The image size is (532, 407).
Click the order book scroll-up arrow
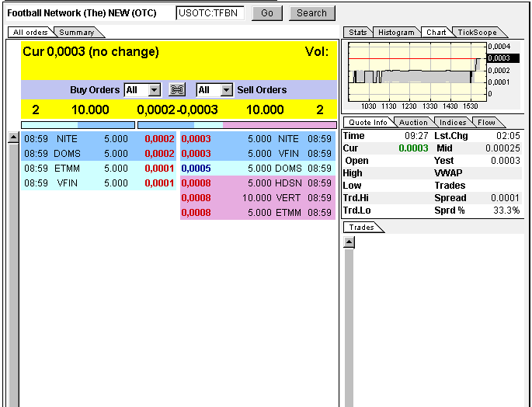[13, 138]
